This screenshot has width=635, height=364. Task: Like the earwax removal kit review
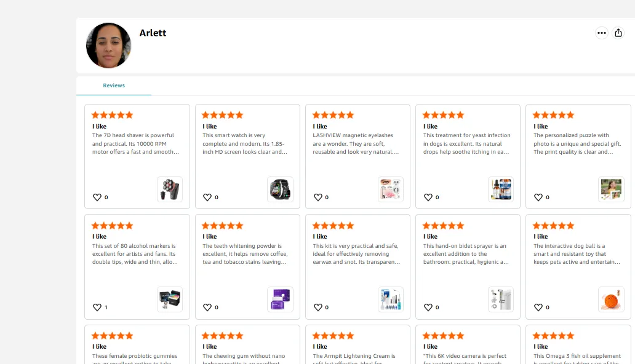318,307
